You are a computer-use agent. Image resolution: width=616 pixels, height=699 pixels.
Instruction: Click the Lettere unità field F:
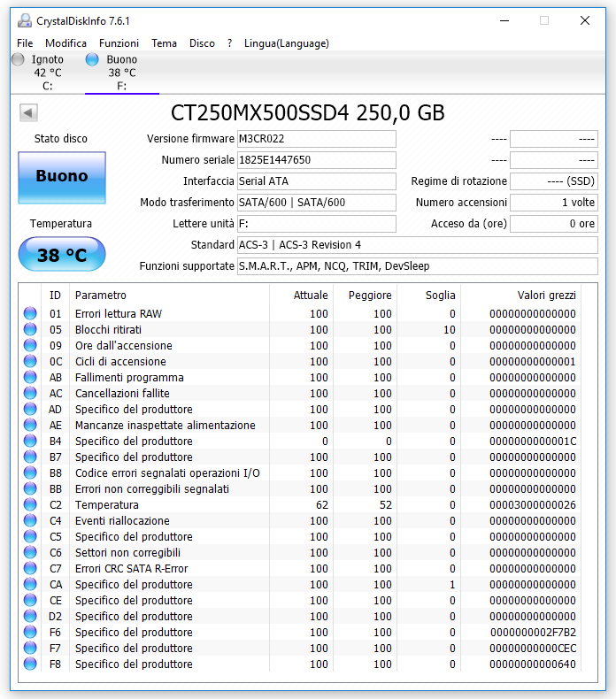click(317, 224)
